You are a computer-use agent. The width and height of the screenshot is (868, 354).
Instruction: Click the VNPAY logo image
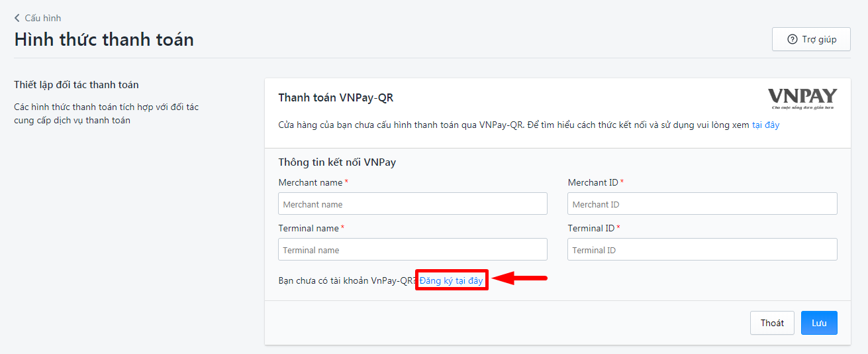[x=802, y=99]
